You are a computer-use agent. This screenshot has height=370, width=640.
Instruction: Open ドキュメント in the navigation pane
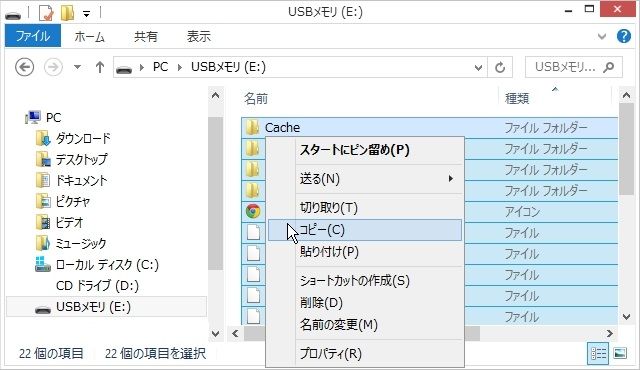81,181
